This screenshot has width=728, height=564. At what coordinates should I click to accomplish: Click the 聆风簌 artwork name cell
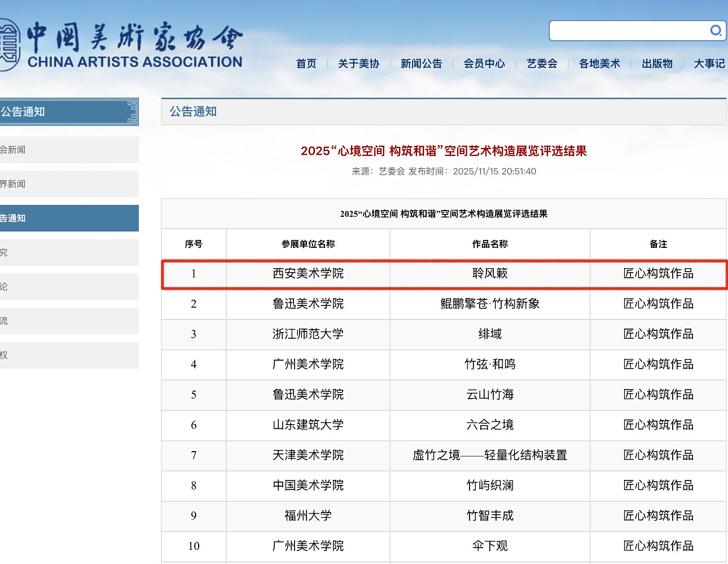click(x=490, y=274)
